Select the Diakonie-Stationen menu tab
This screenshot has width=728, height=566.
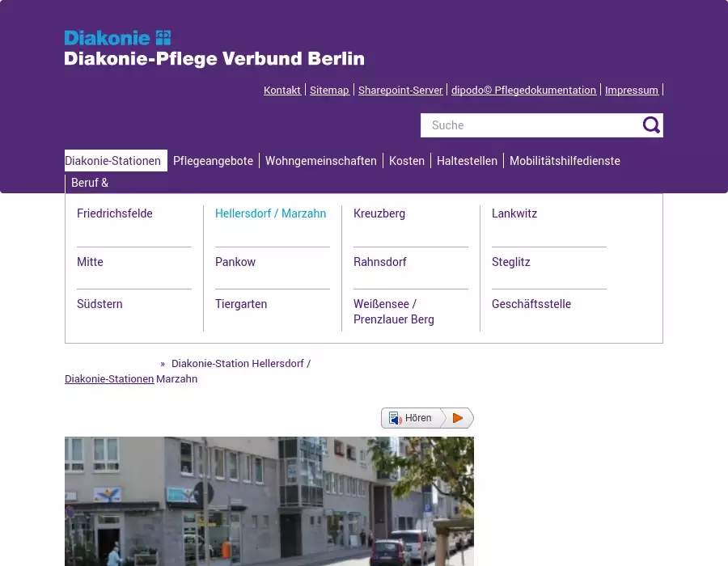[113, 161]
